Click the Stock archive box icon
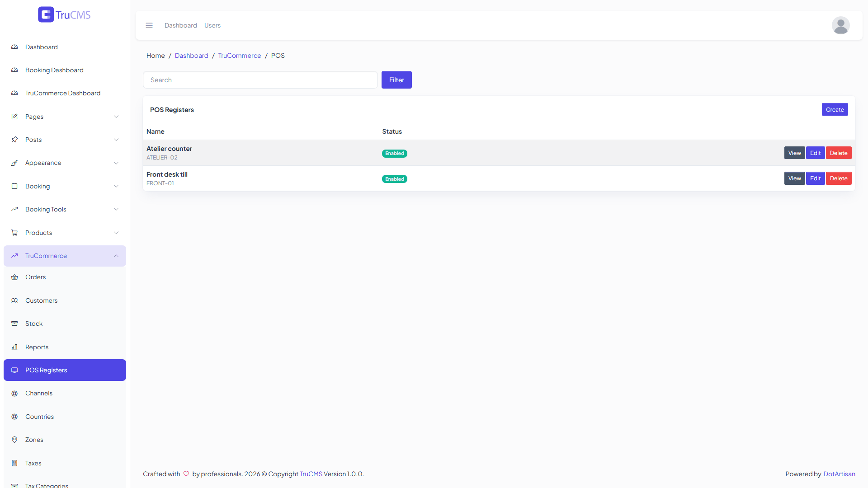 pos(14,324)
